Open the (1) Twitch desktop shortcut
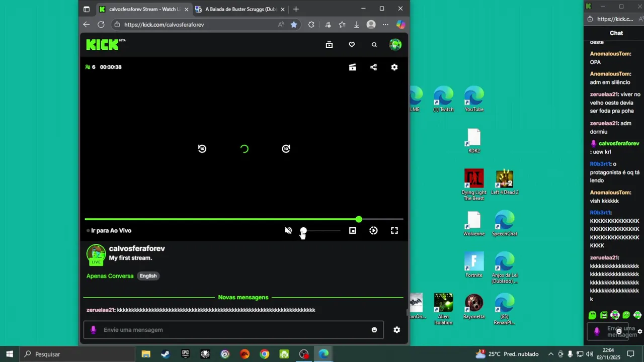644x362 pixels. [x=443, y=99]
